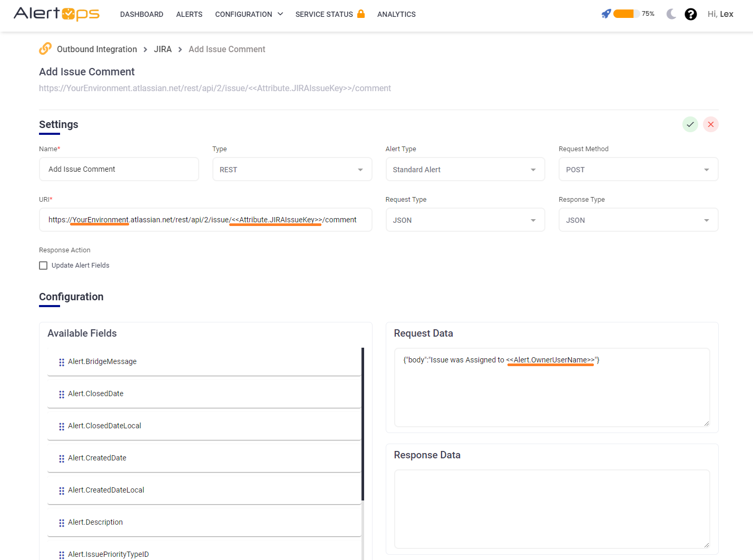Grab drag handle for Alert.BridgeMessage field
Screen dimensions: 753x560
pos(62,362)
